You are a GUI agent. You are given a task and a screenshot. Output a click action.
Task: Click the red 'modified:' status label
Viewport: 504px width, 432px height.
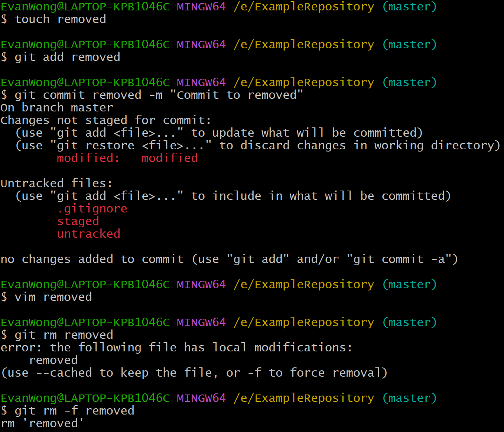[x=88, y=158]
